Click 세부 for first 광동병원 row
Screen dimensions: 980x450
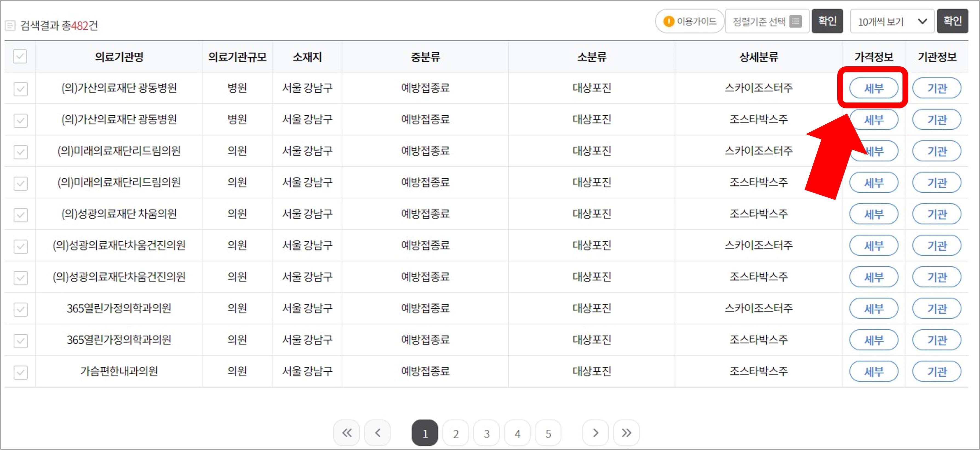(873, 88)
